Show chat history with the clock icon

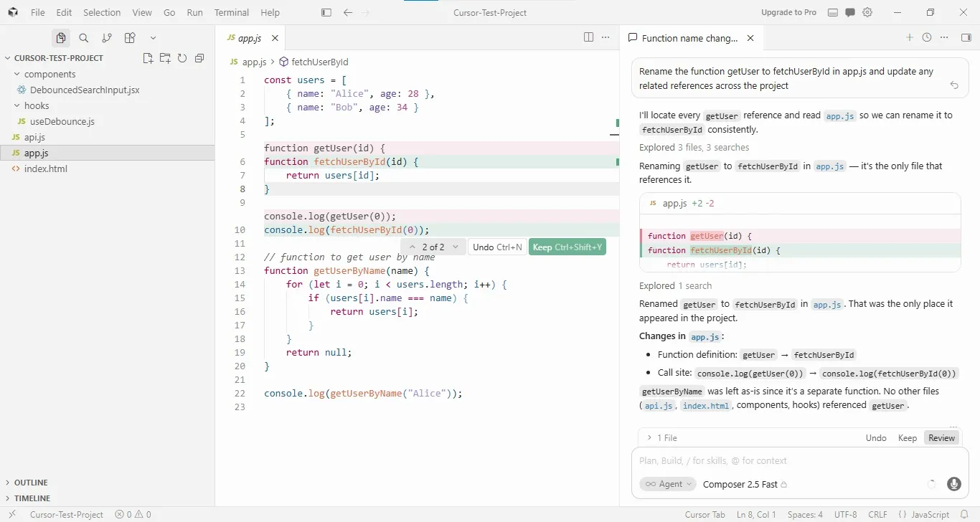point(927,37)
